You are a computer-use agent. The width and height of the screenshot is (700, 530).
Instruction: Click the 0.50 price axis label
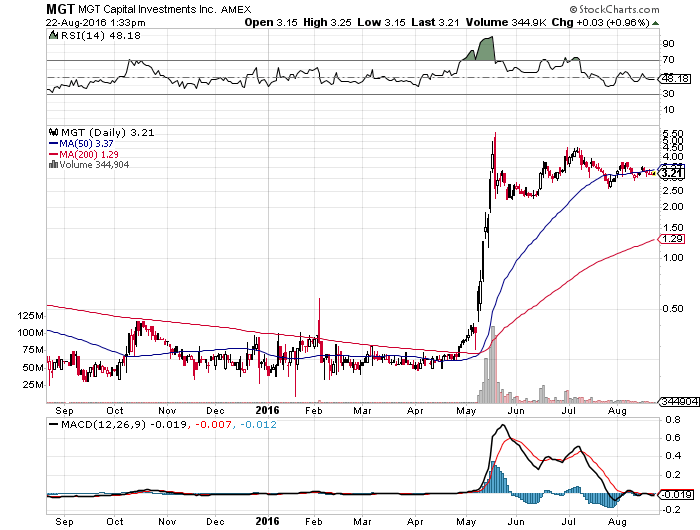point(673,309)
